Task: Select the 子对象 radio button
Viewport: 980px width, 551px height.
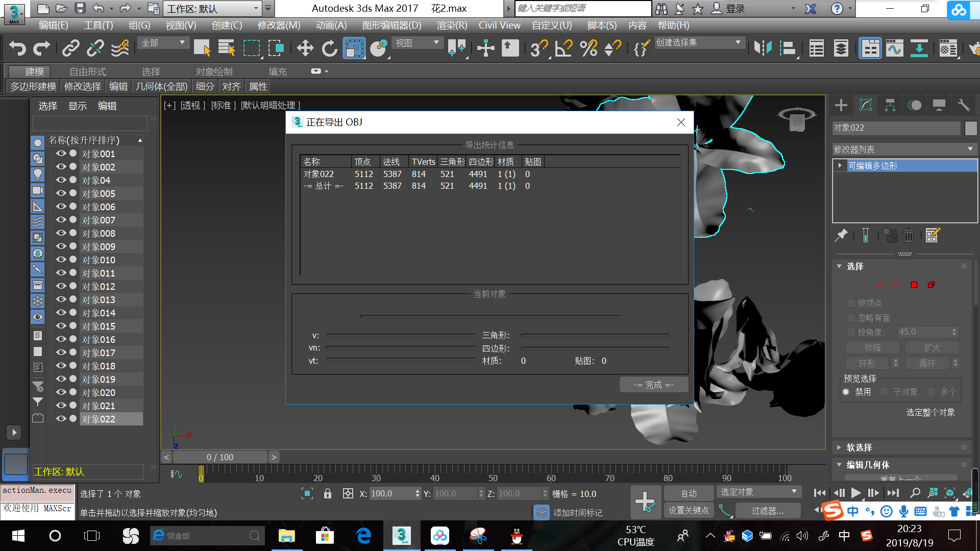Action: [884, 392]
